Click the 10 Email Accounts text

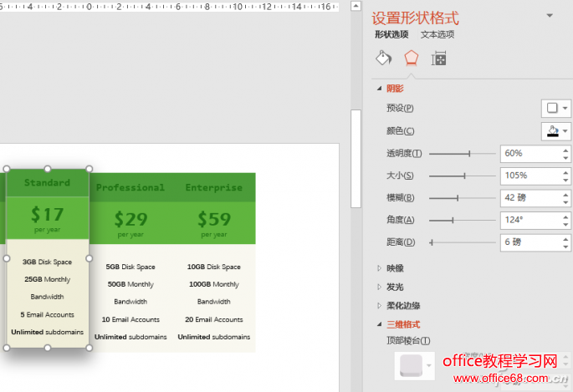tap(130, 320)
